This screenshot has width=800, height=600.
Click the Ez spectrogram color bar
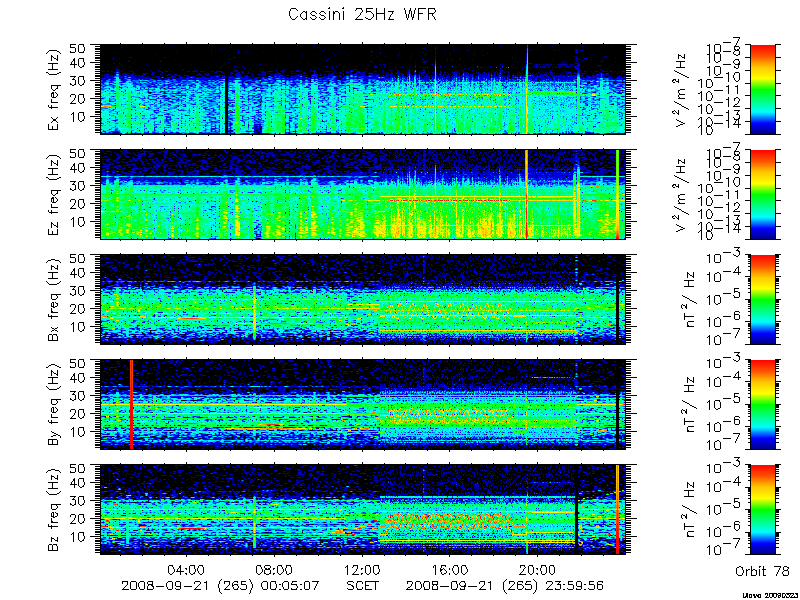(762, 194)
